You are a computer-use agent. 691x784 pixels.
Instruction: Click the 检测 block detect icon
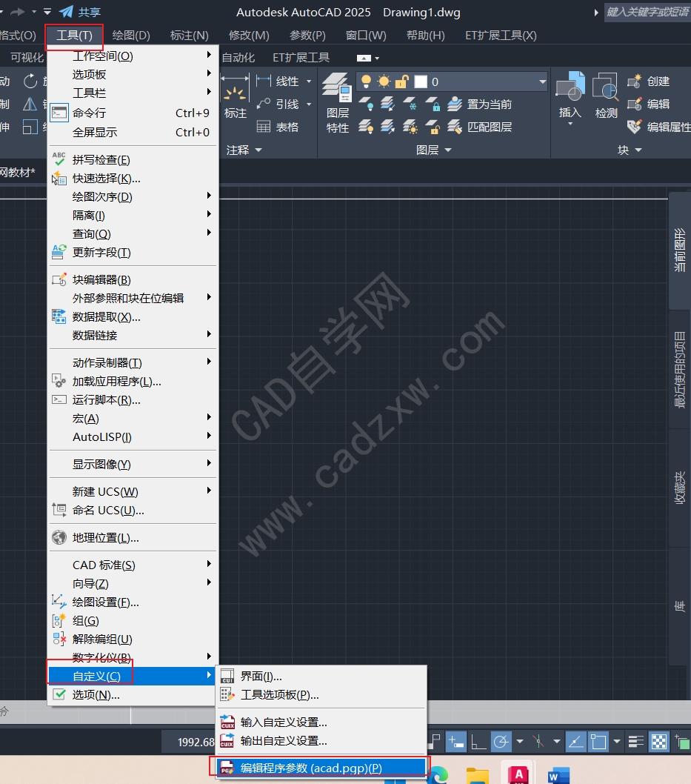[606, 96]
